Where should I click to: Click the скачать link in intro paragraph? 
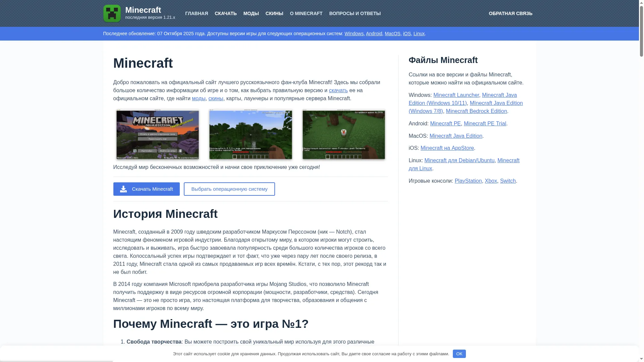click(x=338, y=90)
